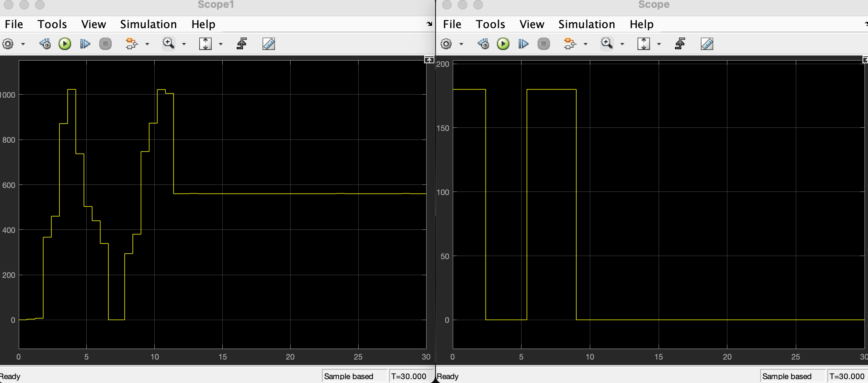Open Scope1 configuration properties gear icon
Screen dimensions: 868x383
pos(8,44)
